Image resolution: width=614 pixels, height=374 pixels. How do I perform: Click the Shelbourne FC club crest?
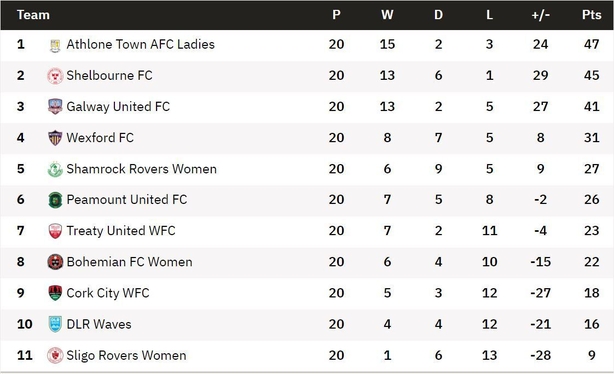point(55,76)
